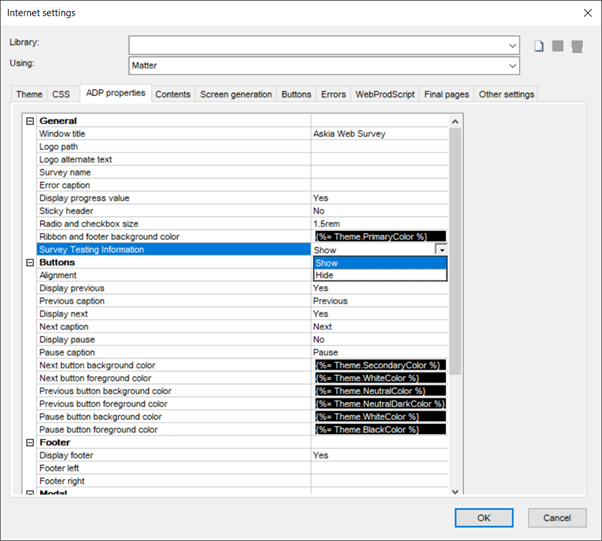Collapse the Buttons section
This screenshot has height=541, width=602.
point(30,263)
